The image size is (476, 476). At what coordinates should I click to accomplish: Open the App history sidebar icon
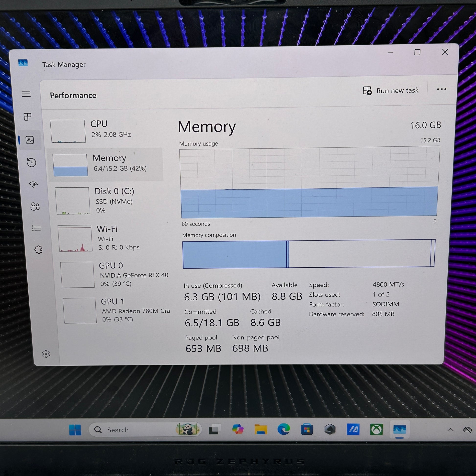click(x=32, y=162)
